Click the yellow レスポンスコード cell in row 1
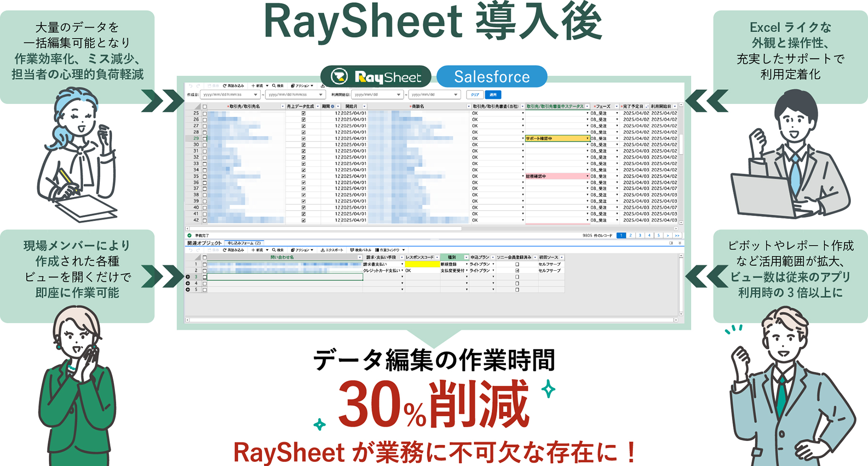 [x=422, y=264]
